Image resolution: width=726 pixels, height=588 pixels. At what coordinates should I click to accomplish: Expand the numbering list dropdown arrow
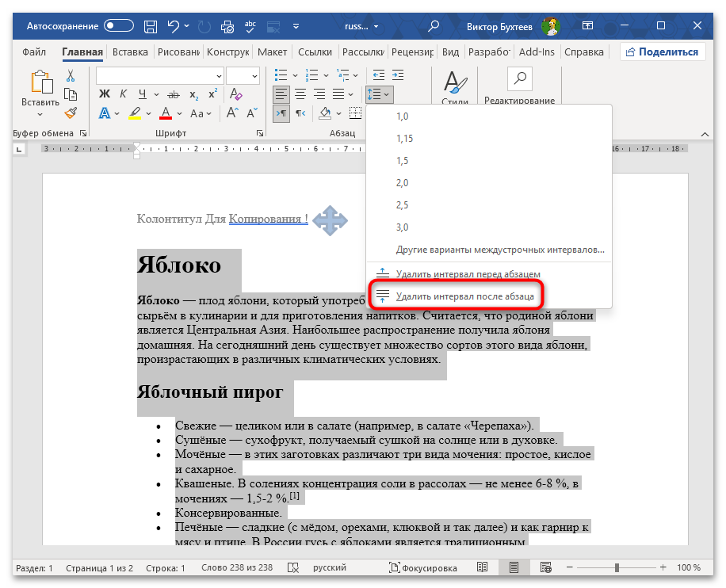326,75
